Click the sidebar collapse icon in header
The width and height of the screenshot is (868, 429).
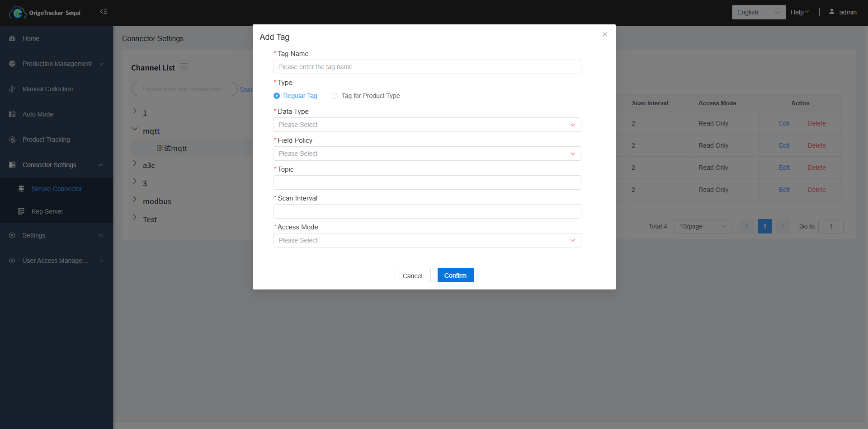tap(104, 11)
